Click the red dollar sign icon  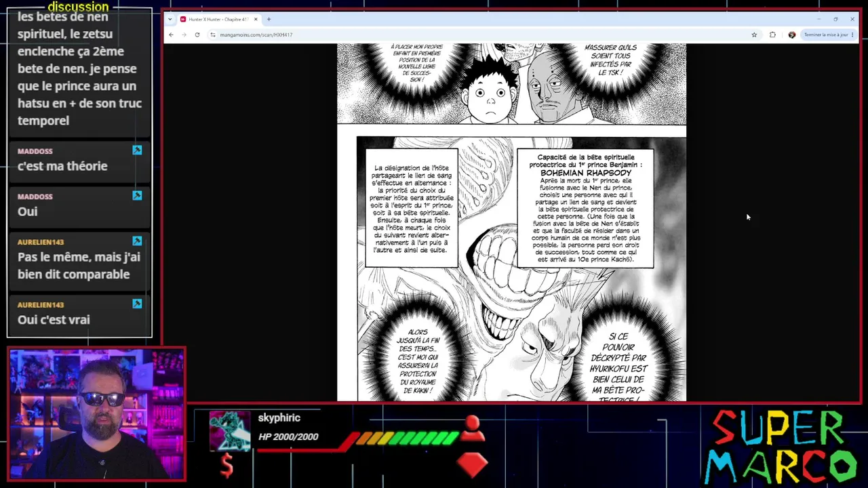226,466
